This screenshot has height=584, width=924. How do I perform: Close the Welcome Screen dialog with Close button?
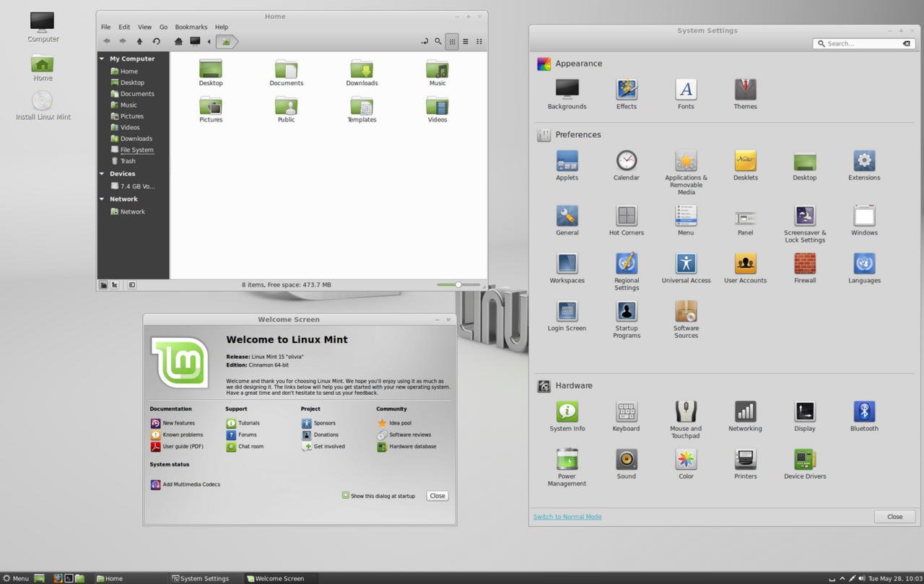coord(437,495)
